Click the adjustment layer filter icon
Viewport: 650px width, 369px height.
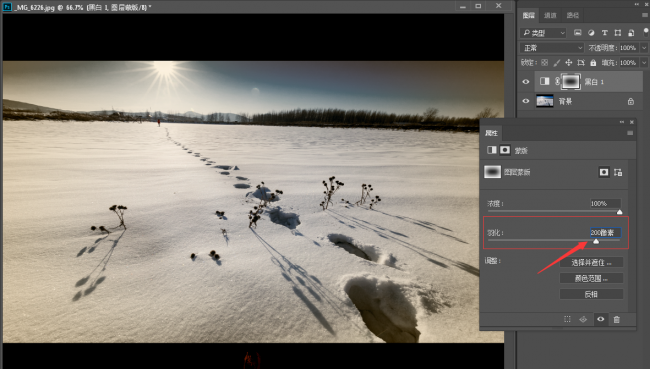[591, 33]
